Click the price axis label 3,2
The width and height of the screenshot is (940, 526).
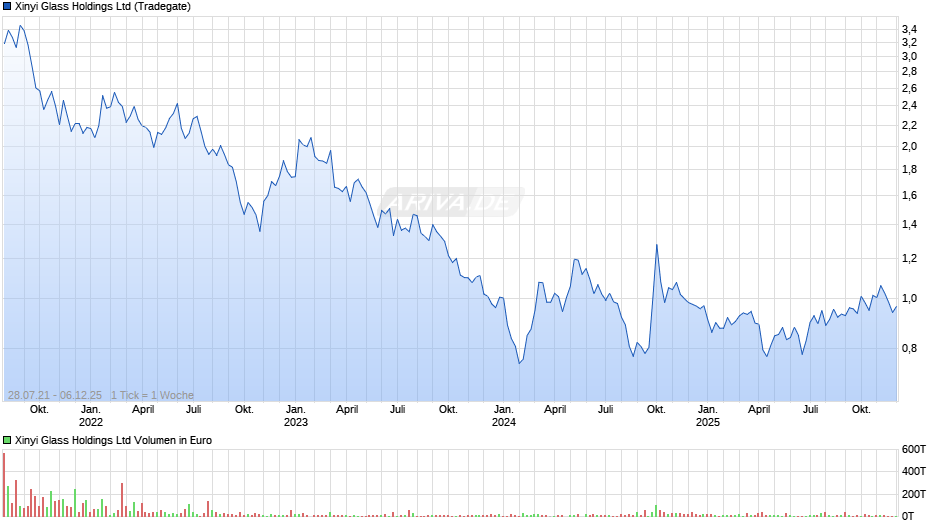pos(909,43)
